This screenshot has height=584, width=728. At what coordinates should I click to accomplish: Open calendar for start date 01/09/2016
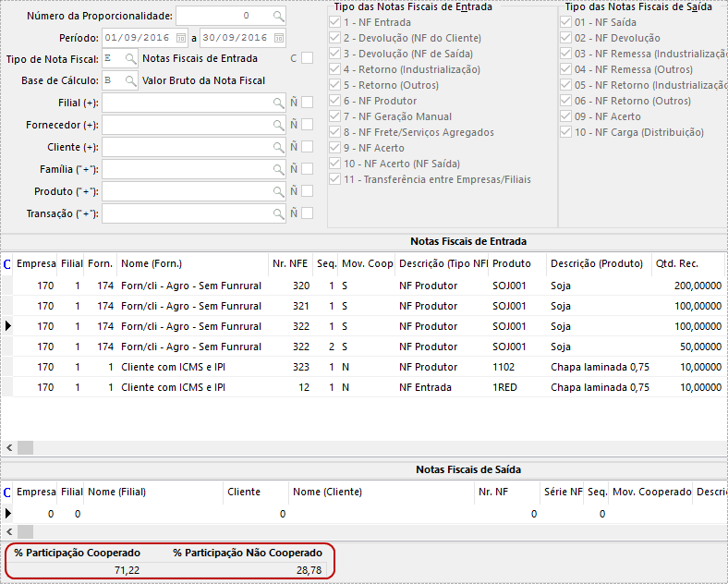tap(181, 38)
